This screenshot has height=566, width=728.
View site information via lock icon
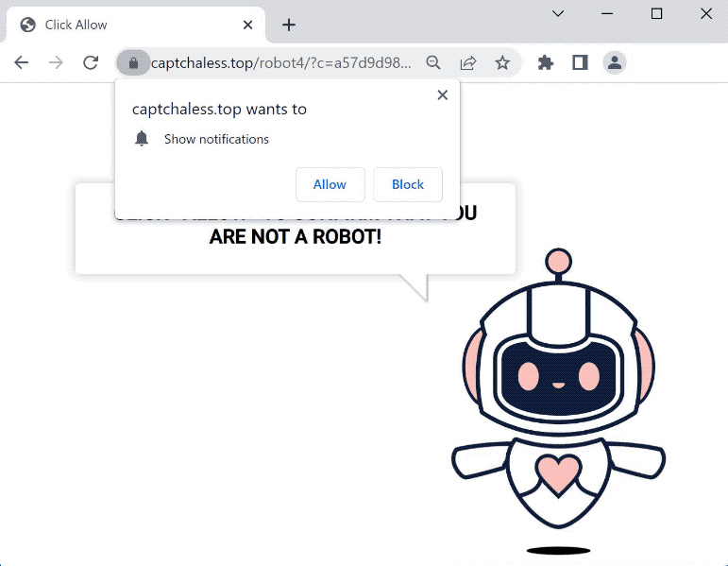point(133,62)
